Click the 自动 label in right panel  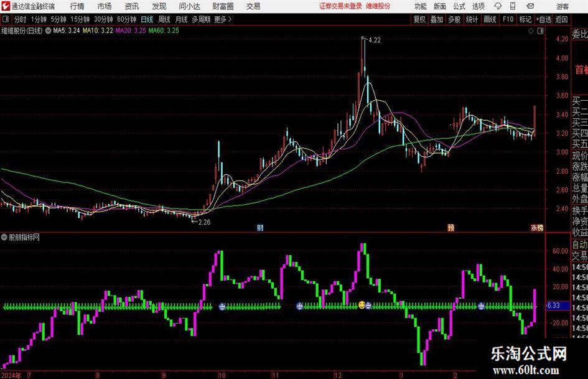point(579,245)
